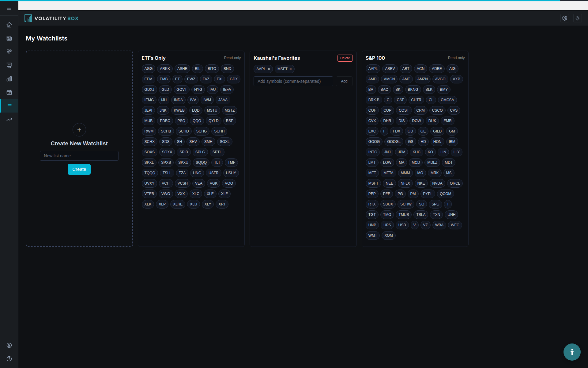Open the calendar sidebar icon

coord(9,92)
